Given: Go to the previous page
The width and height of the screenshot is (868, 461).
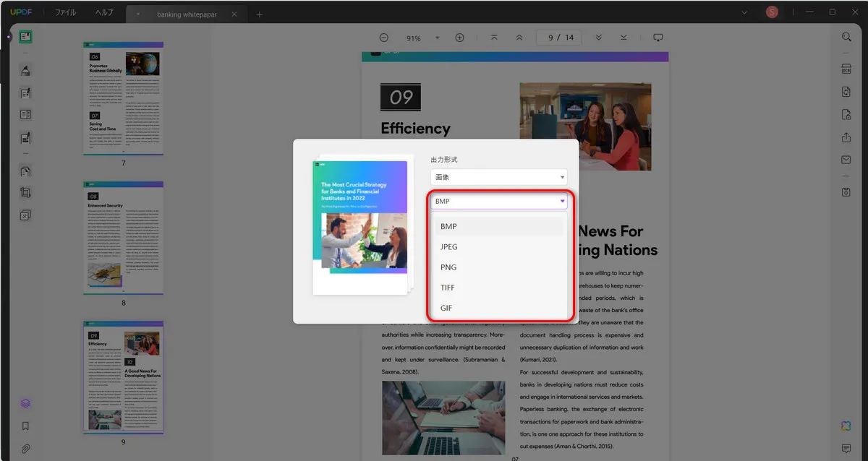Looking at the screenshot, I should click(519, 38).
